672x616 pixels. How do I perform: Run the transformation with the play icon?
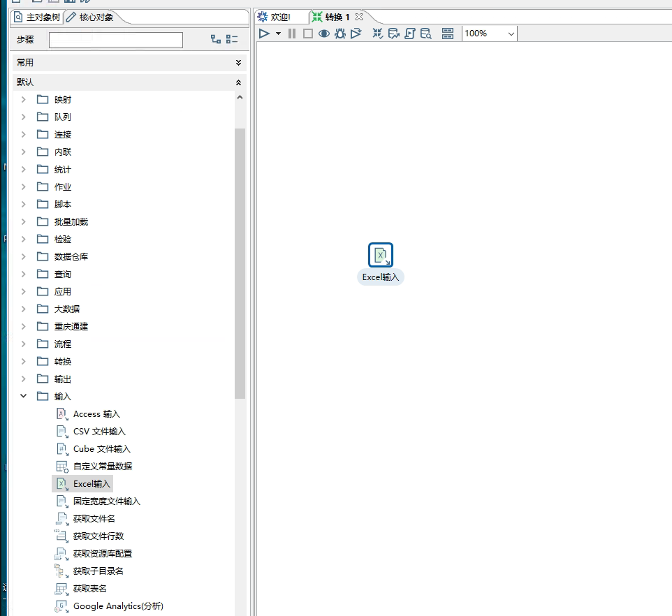pyautogui.click(x=264, y=34)
